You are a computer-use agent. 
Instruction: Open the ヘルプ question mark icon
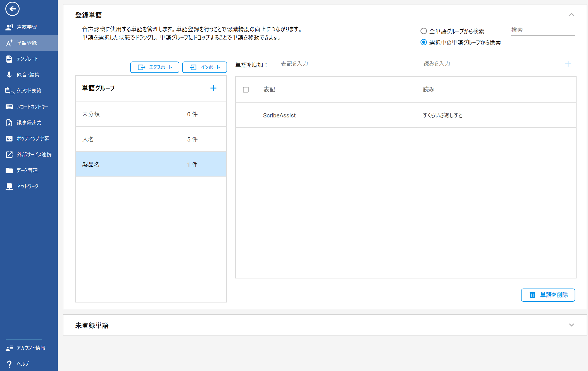tap(9, 363)
